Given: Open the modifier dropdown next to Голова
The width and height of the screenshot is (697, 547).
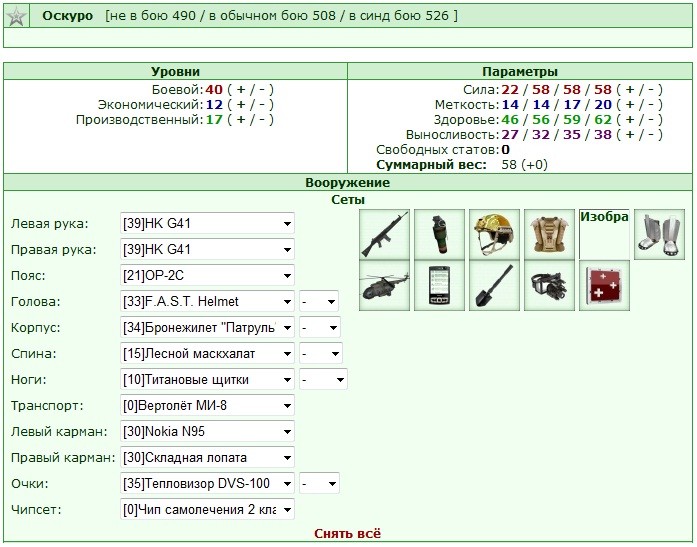Looking at the screenshot, I should pyautogui.click(x=319, y=301).
